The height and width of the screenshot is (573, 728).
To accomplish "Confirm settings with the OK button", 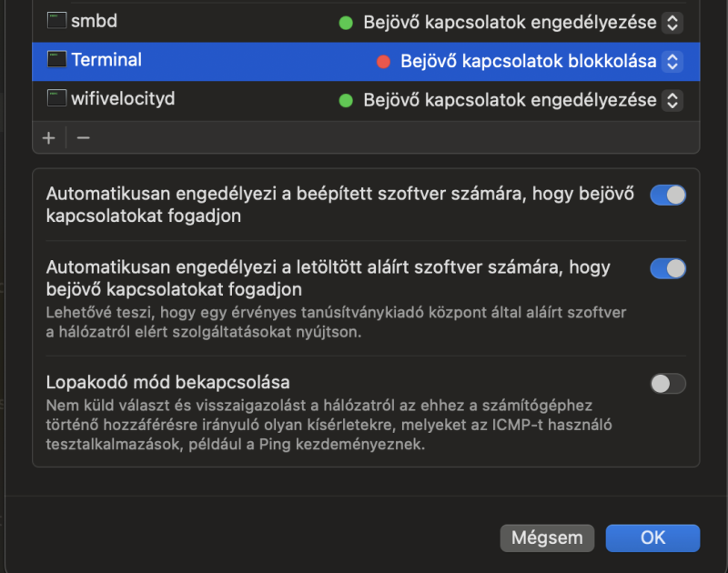I will 652,538.
